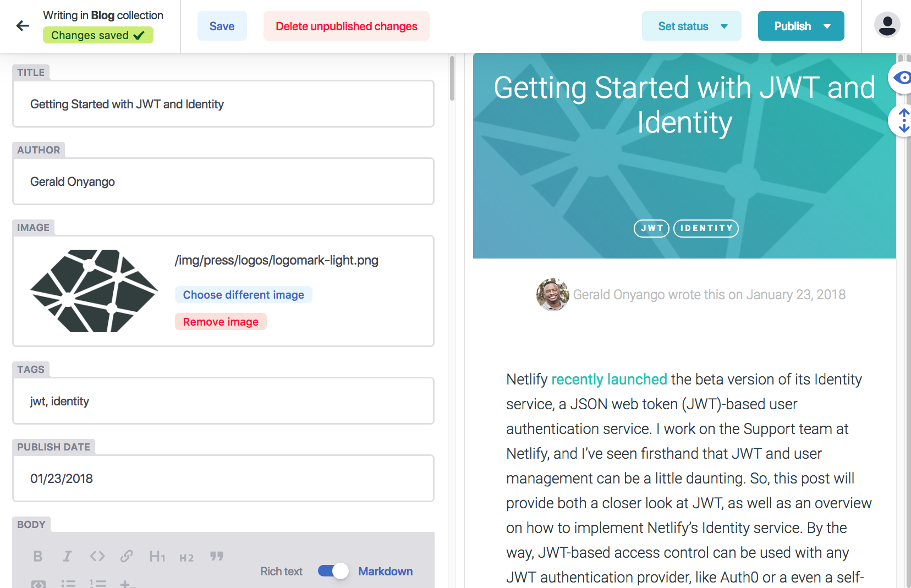911x588 pixels.
Task: Click Delete unpublished changes
Action: (347, 26)
